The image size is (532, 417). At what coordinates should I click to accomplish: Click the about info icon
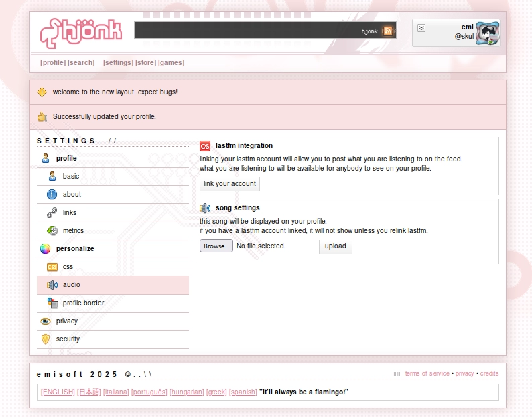(x=52, y=194)
